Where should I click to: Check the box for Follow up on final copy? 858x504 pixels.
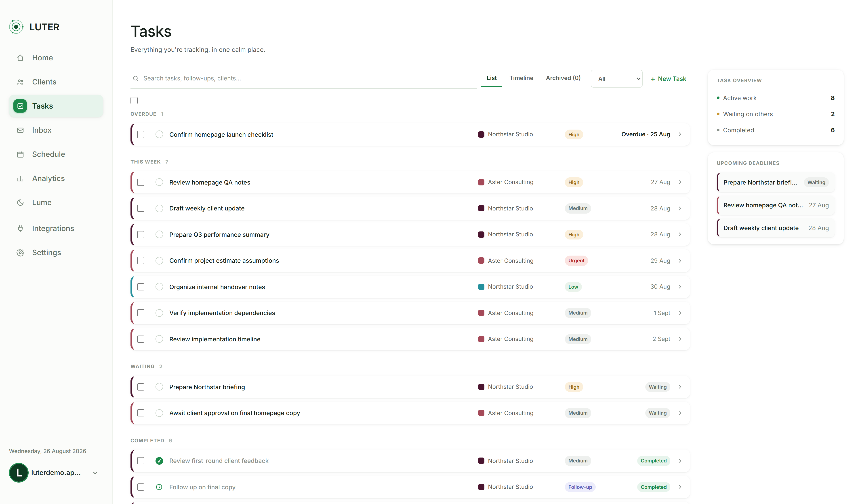(x=141, y=487)
